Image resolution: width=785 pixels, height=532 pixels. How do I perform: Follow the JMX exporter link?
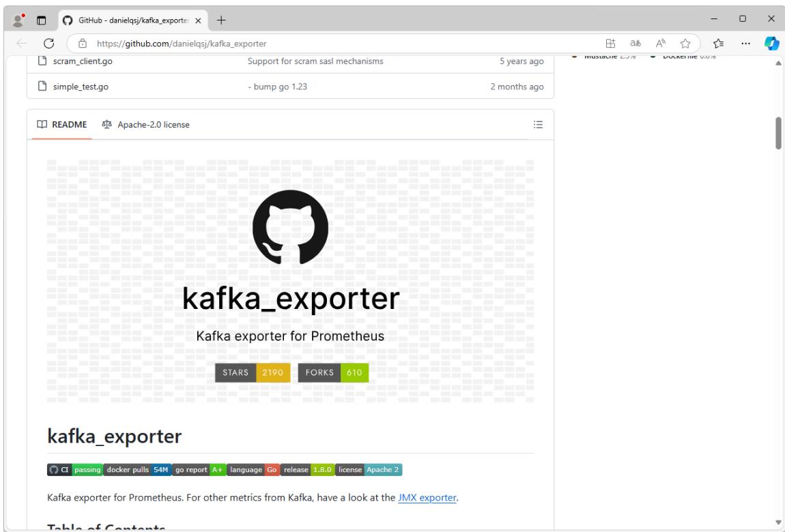(x=427, y=497)
